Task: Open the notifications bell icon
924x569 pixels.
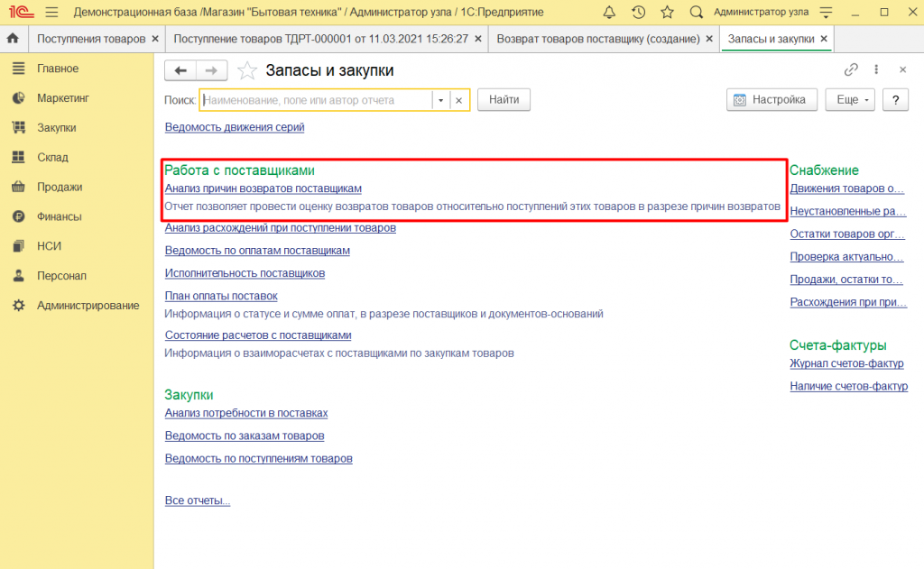Action: 610,13
